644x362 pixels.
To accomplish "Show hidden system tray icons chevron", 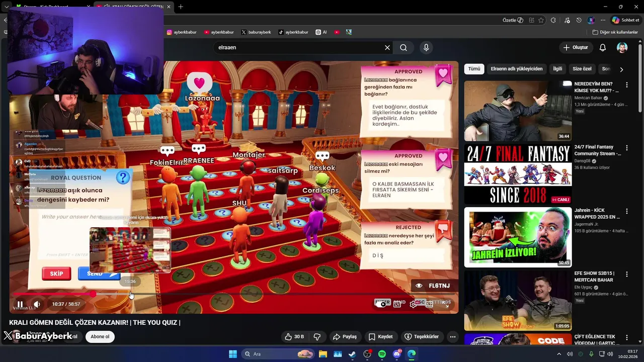I will tap(559, 354).
